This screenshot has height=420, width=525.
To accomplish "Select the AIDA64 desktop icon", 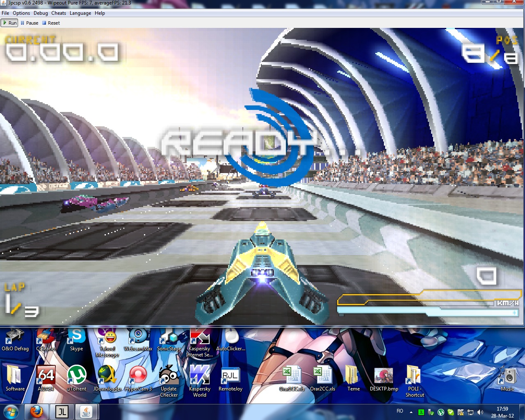I will [46, 378].
